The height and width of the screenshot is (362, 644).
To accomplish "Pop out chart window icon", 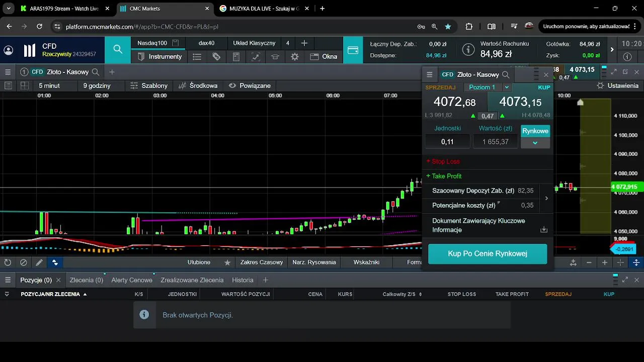I will click(x=625, y=72).
